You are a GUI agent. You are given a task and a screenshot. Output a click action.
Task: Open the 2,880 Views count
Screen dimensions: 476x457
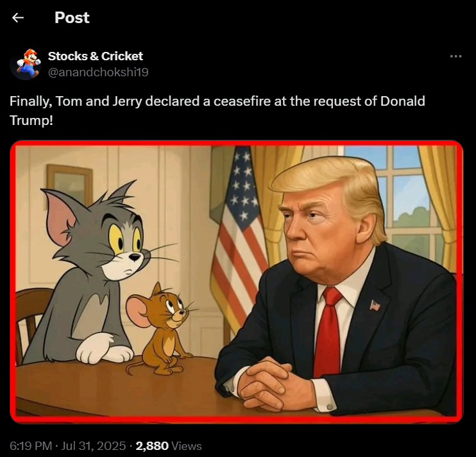click(169, 445)
